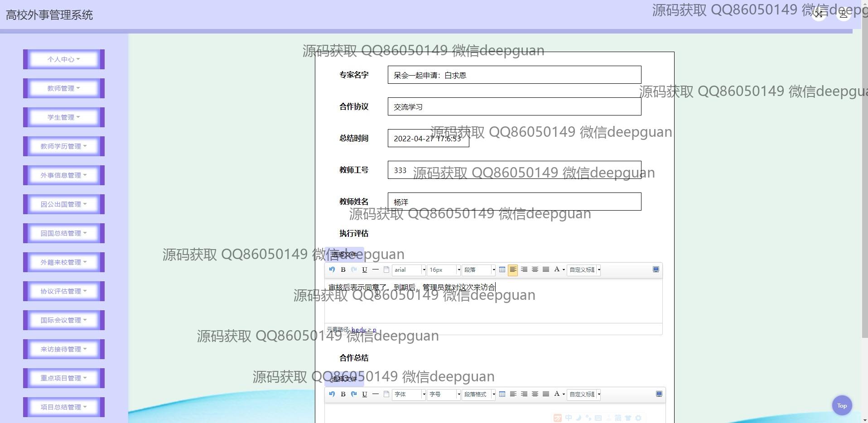Click the body element path link
The width and height of the screenshot is (868, 423).
tap(358, 330)
